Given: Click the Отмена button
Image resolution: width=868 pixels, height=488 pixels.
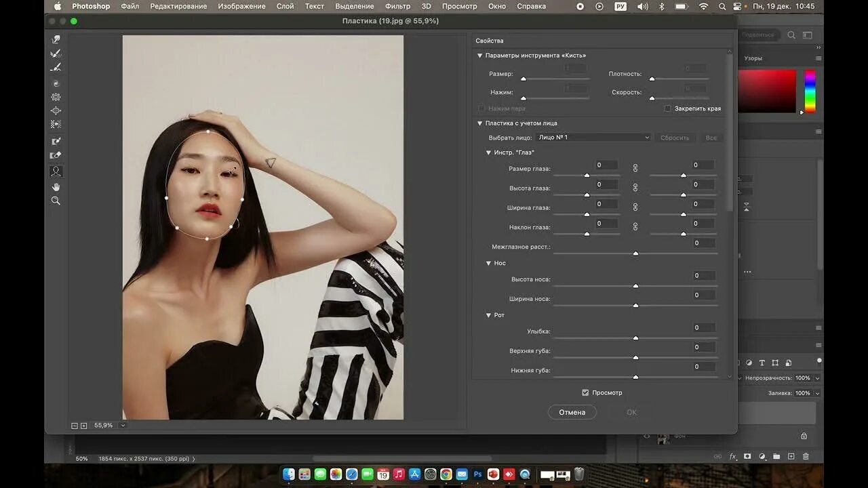Looking at the screenshot, I should [572, 412].
